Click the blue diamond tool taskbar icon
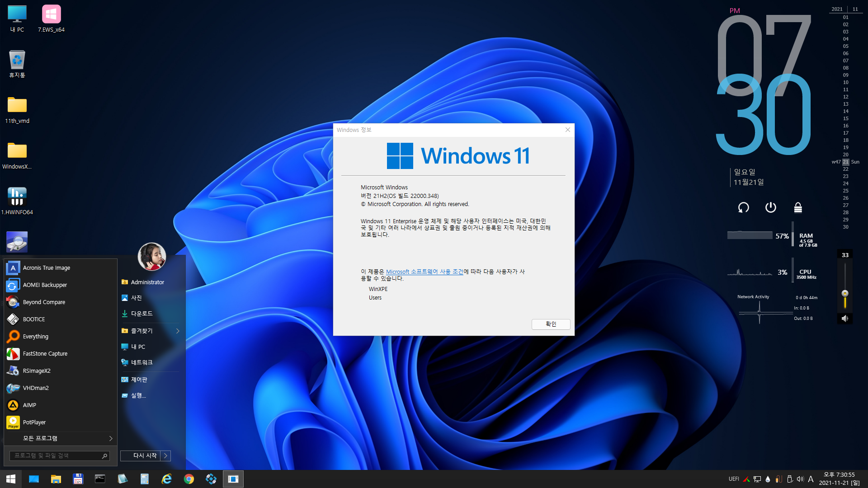Screen dimensions: 868x488 pos(211,479)
